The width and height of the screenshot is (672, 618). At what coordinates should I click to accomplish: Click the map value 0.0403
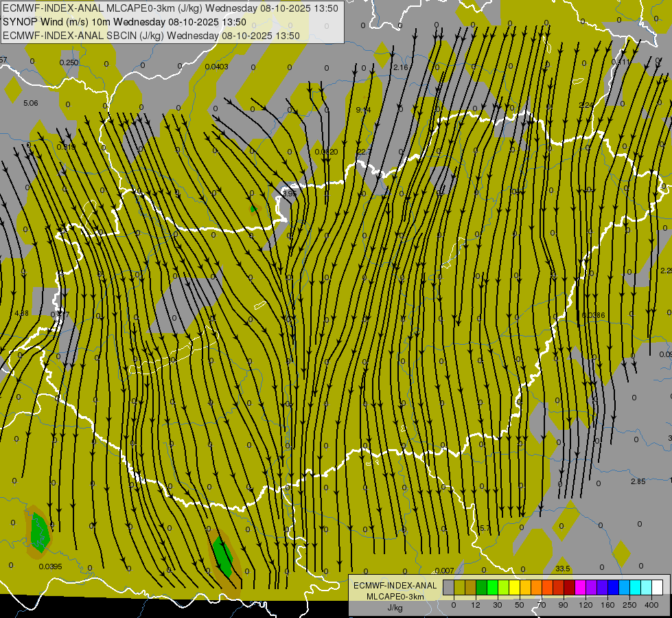(x=216, y=67)
